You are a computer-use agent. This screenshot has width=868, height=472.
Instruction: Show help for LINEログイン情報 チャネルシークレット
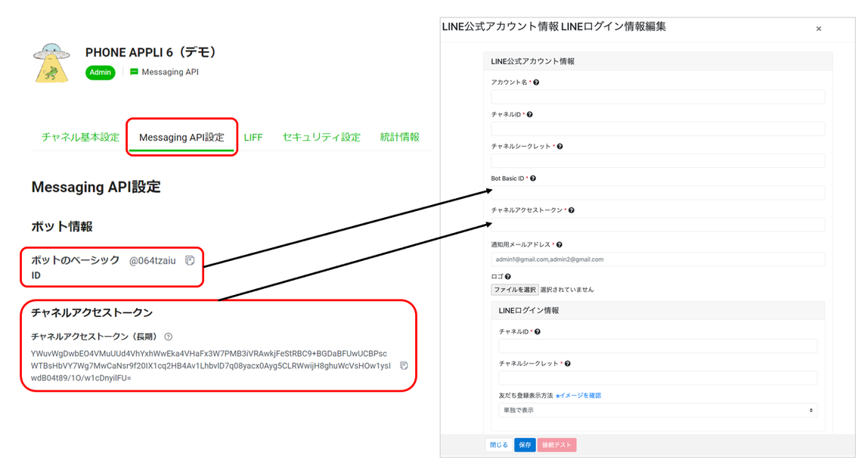[x=567, y=364]
